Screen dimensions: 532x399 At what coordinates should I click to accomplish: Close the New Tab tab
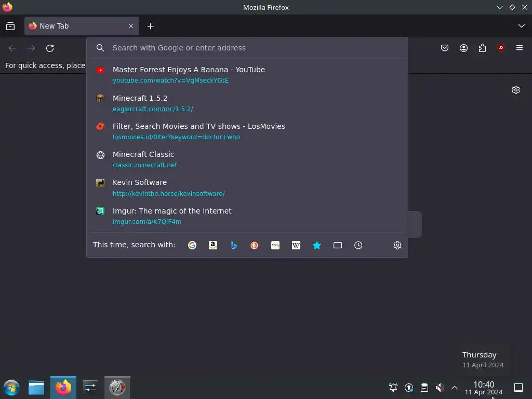(x=131, y=26)
